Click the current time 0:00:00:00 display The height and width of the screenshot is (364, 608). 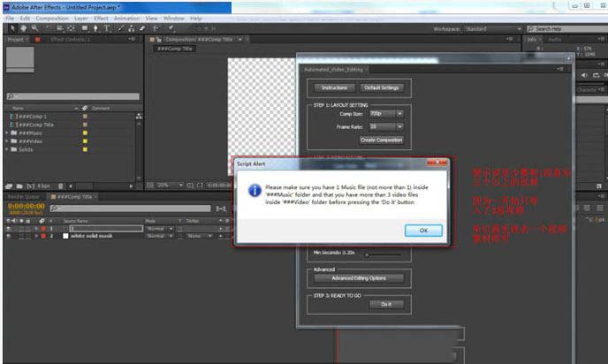click(27, 206)
